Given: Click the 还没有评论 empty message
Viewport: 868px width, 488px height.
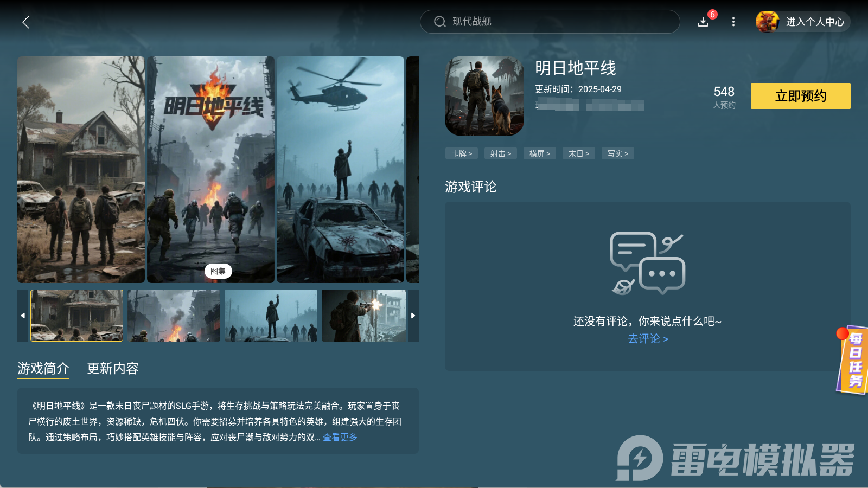Looking at the screenshot, I should [648, 322].
